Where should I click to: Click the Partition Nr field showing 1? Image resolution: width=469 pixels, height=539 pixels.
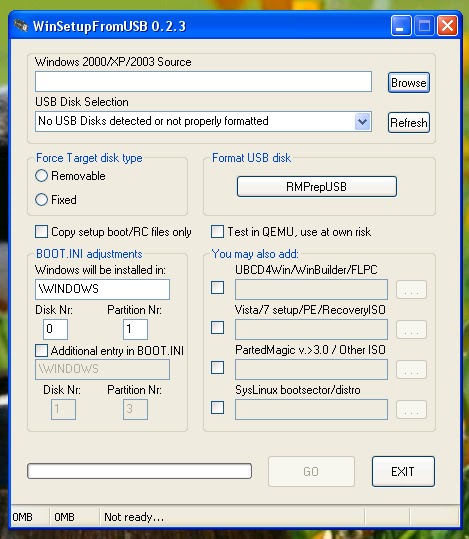point(135,329)
